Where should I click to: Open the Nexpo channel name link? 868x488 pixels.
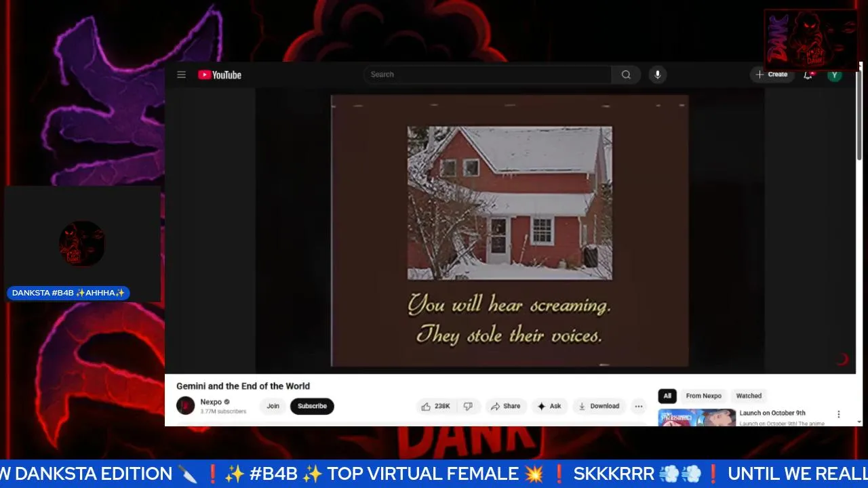(x=211, y=402)
